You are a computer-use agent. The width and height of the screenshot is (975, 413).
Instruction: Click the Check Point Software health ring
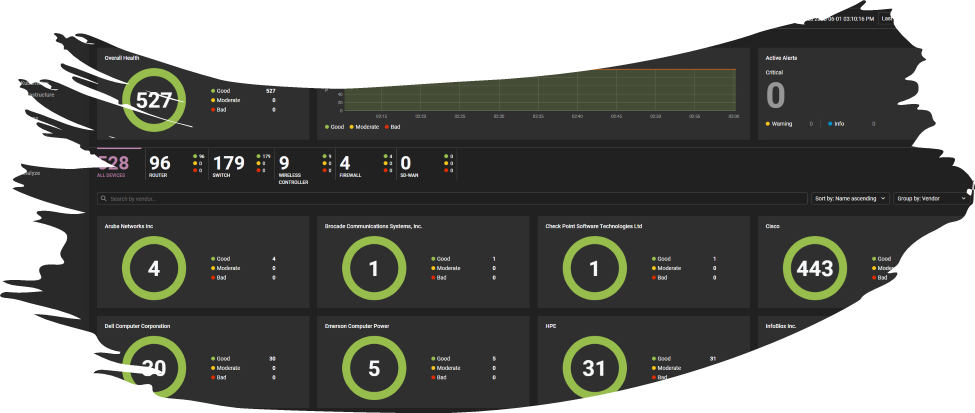coord(594,268)
